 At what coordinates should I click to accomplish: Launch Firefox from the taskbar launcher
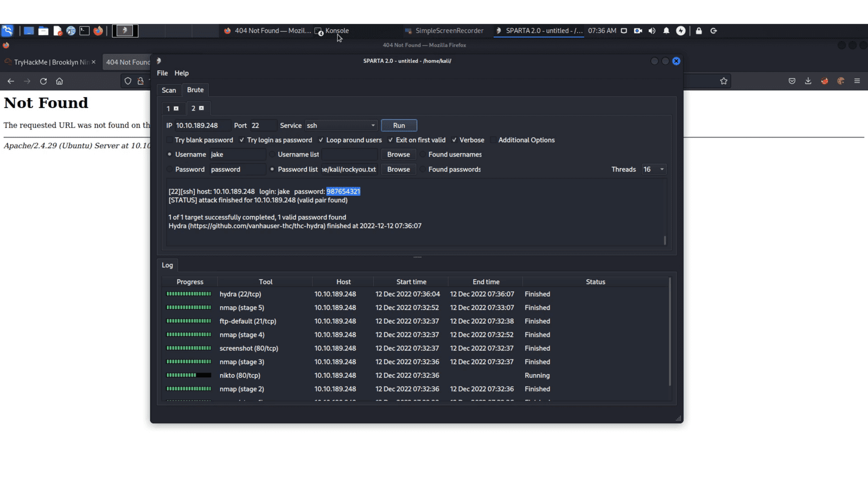(x=98, y=31)
